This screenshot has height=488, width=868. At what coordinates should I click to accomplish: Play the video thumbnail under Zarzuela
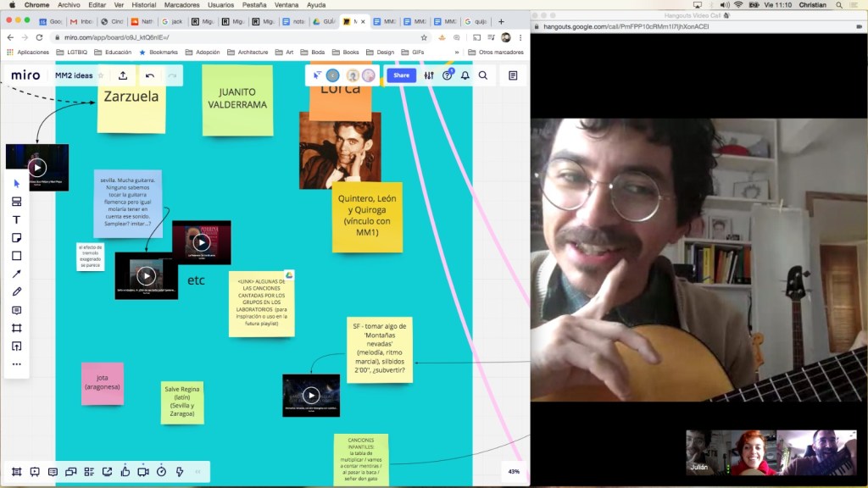(x=37, y=167)
